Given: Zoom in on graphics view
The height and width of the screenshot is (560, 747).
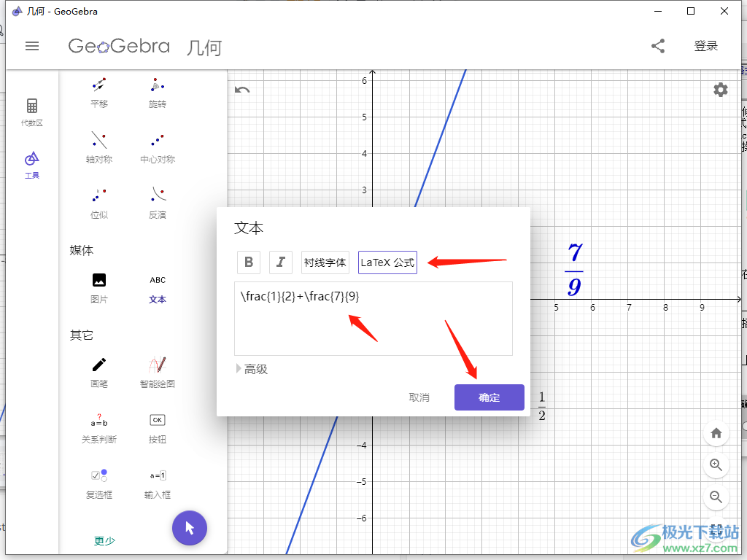Looking at the screenshot, I should tap(716, 464).
